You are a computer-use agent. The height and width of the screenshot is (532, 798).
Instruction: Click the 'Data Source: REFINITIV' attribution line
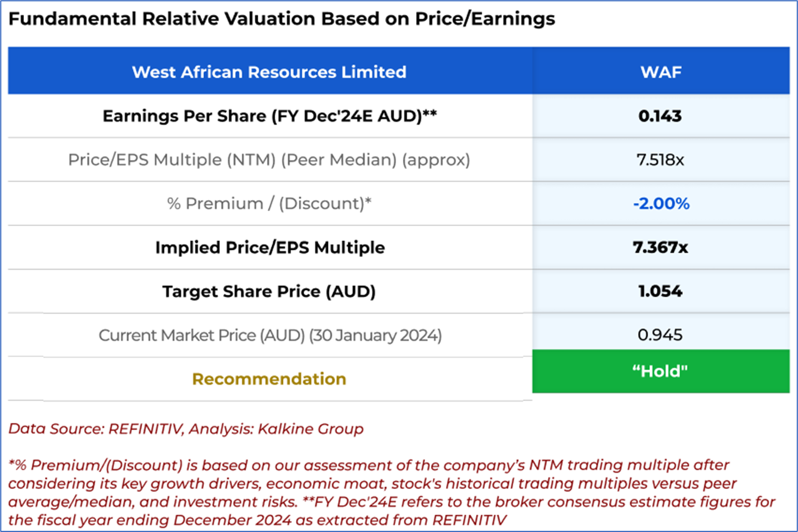[x=186, y=429]
